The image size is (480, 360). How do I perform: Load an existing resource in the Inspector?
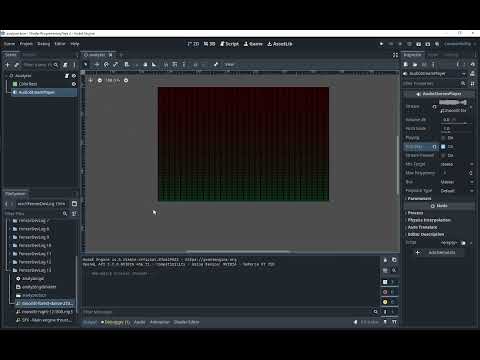tap(415, 64)
